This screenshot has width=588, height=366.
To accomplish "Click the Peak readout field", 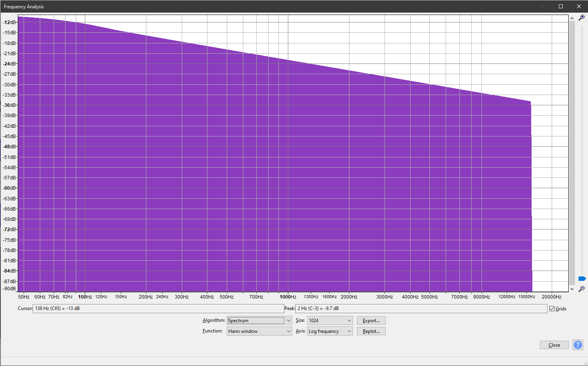I will (421, 308).
